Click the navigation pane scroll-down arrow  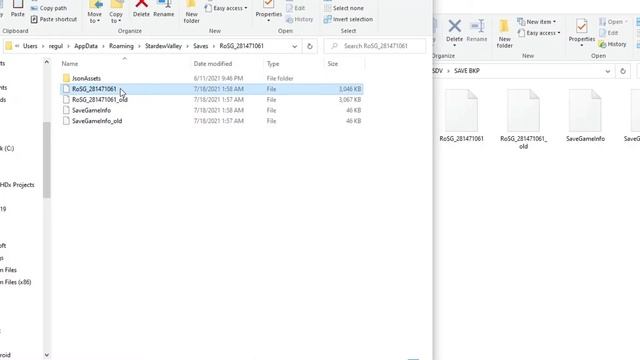(47, 355)
